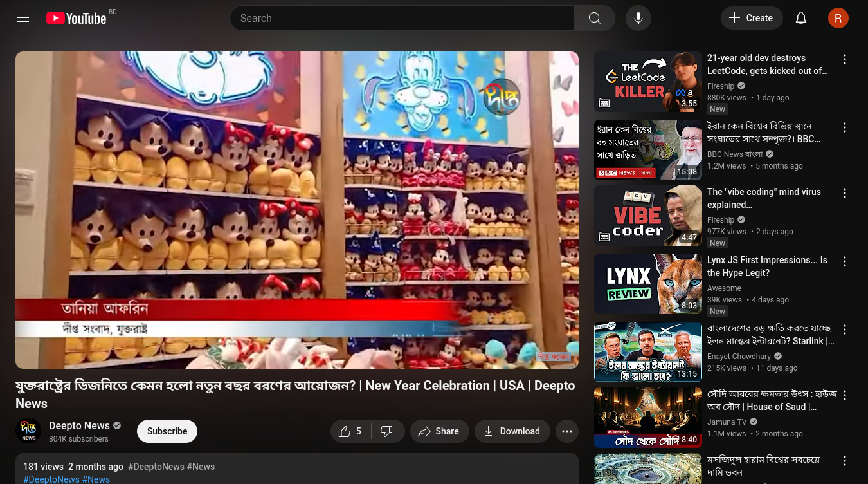Open title 'The "vibe coding" mind virus explained'

pyautogui.click(x=764, y=198)
